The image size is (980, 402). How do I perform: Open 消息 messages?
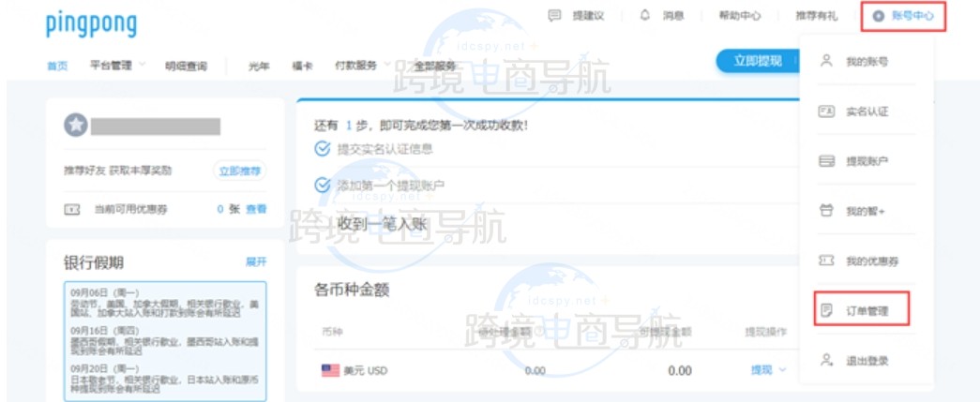tap(673, 16)
